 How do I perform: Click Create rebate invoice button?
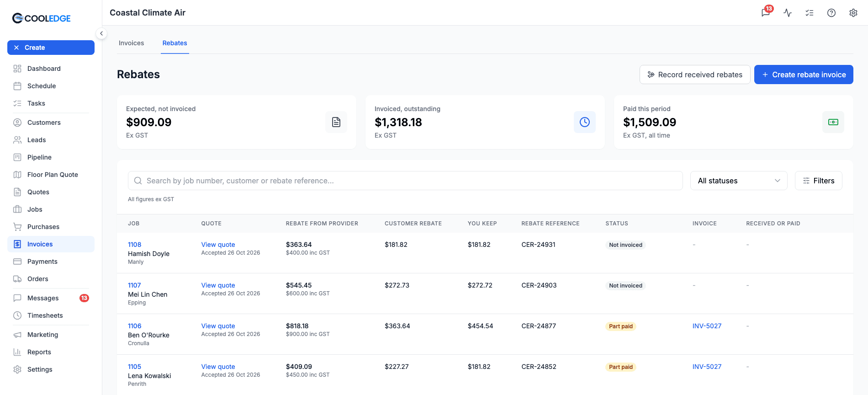click(x=804, y=75)
